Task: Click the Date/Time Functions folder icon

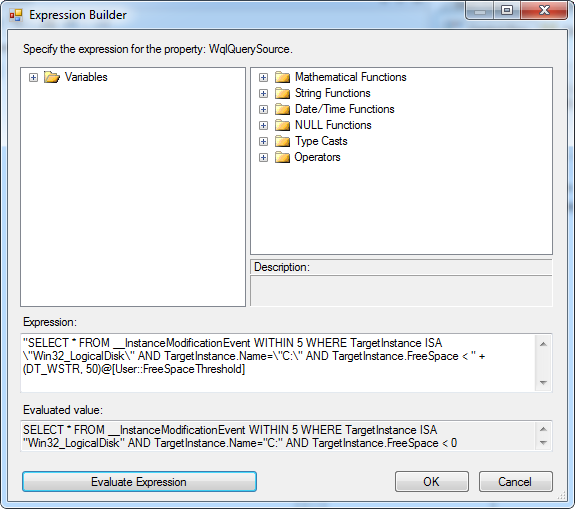Action: pyautogui.click(x=282, y=109)
